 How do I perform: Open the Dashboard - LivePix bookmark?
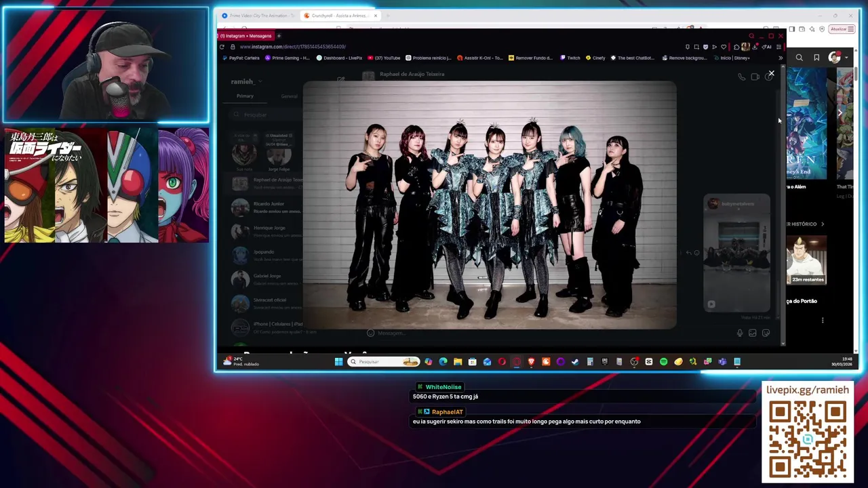tap(339, 58)
